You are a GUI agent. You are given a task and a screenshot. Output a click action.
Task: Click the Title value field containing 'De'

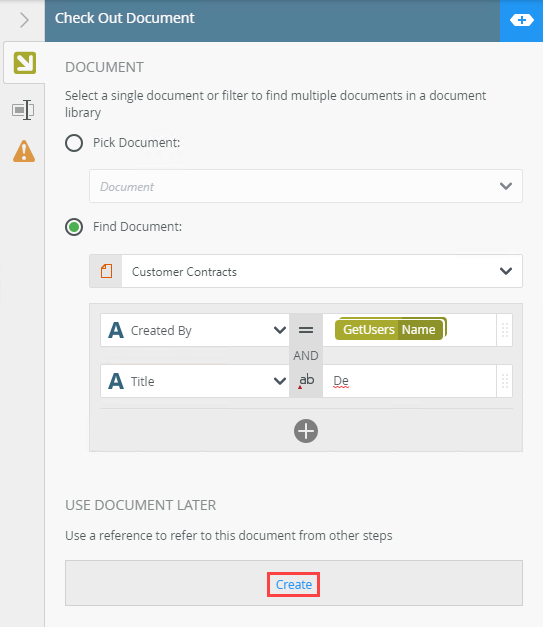(409, 381)
